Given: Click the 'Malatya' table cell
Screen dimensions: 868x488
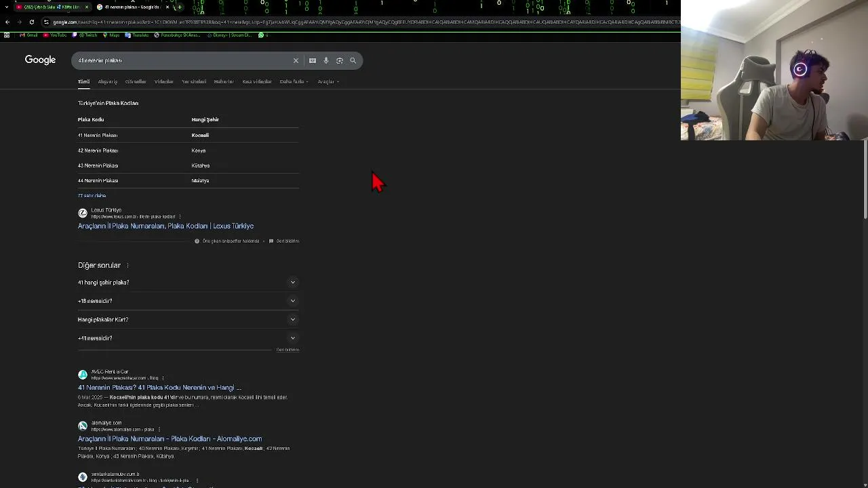Looking at the screenshot, I should [200, 181].
